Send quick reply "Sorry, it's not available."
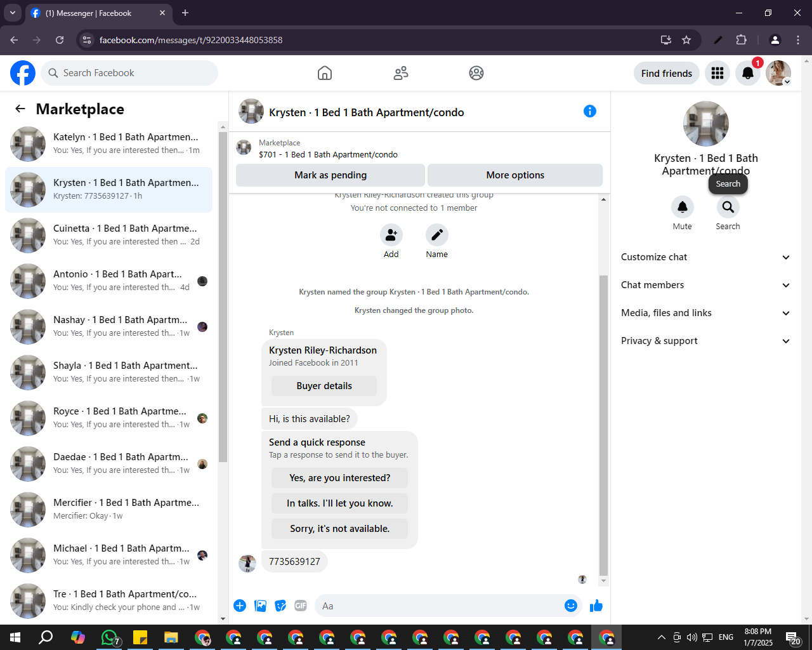The width and height of the screenshot is (812, 650). coord(340,529)
